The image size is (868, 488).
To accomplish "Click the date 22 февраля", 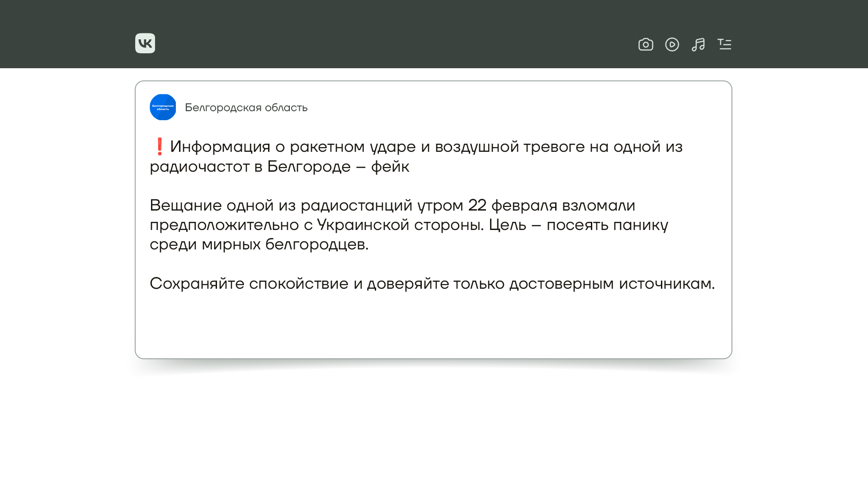I will (512, 206).
